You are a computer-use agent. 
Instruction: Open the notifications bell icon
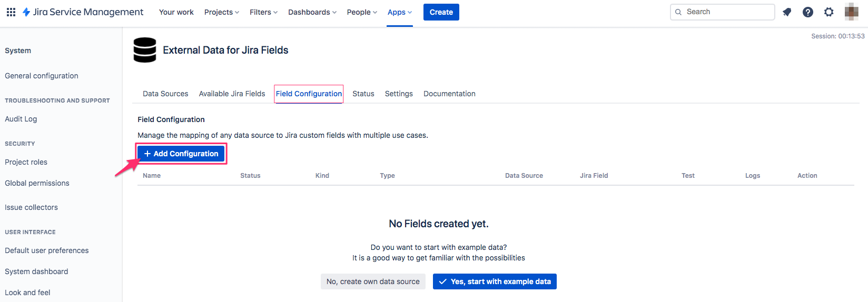[x=787, y=12]
